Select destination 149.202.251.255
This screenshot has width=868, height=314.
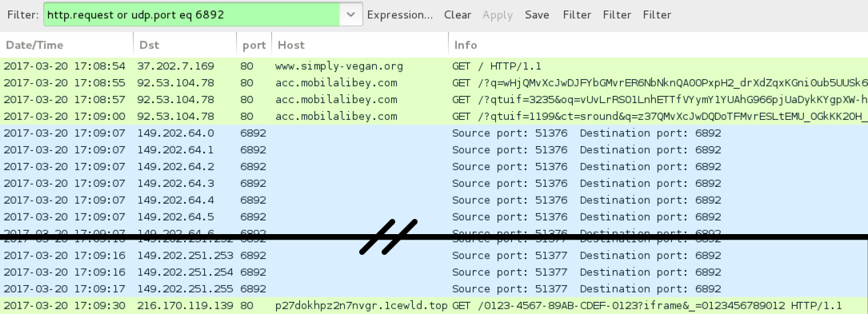click(185, 288)
